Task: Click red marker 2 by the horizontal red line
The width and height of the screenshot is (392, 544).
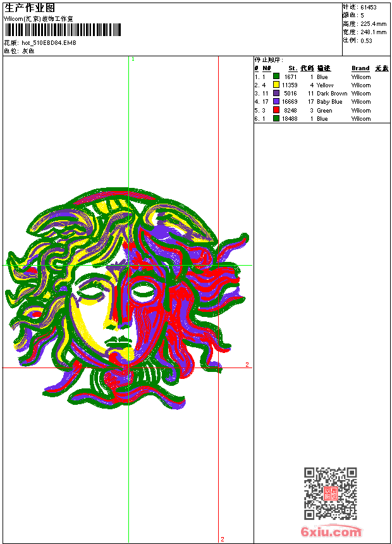Action: 247,364
